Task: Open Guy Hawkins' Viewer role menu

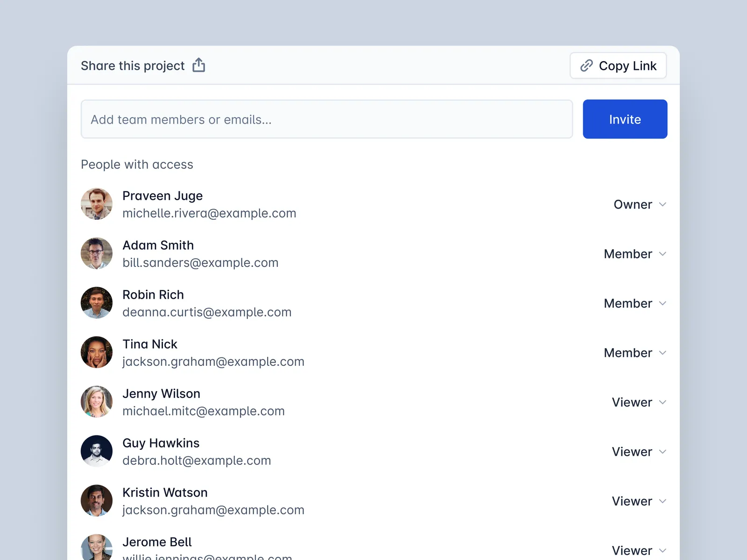Action: coord(639,452)
